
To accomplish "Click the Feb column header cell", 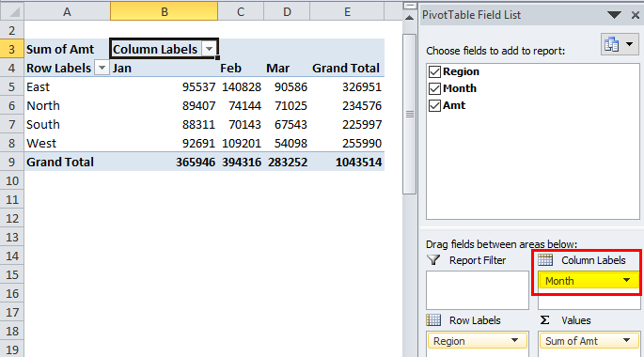I will click(x=241, y=69).
